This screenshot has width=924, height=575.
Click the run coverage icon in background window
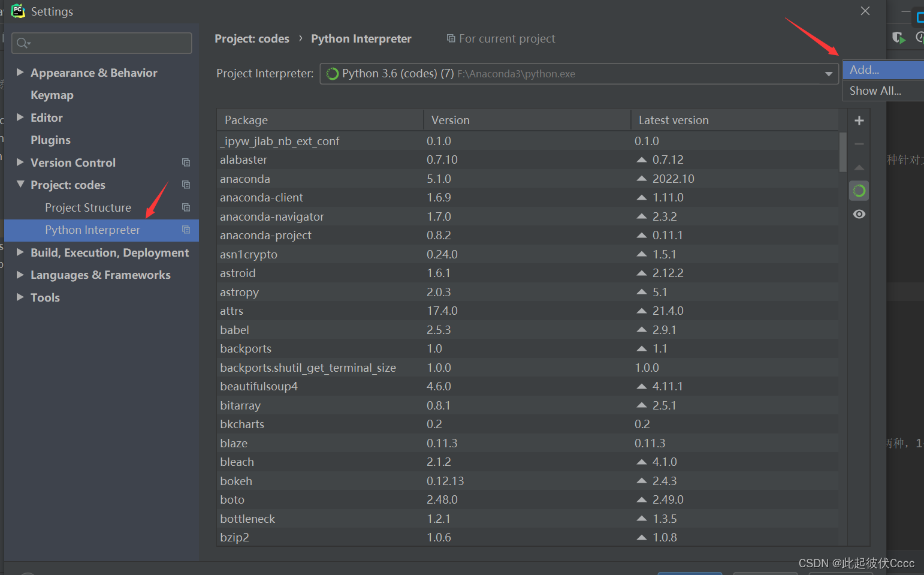point(898,38)
